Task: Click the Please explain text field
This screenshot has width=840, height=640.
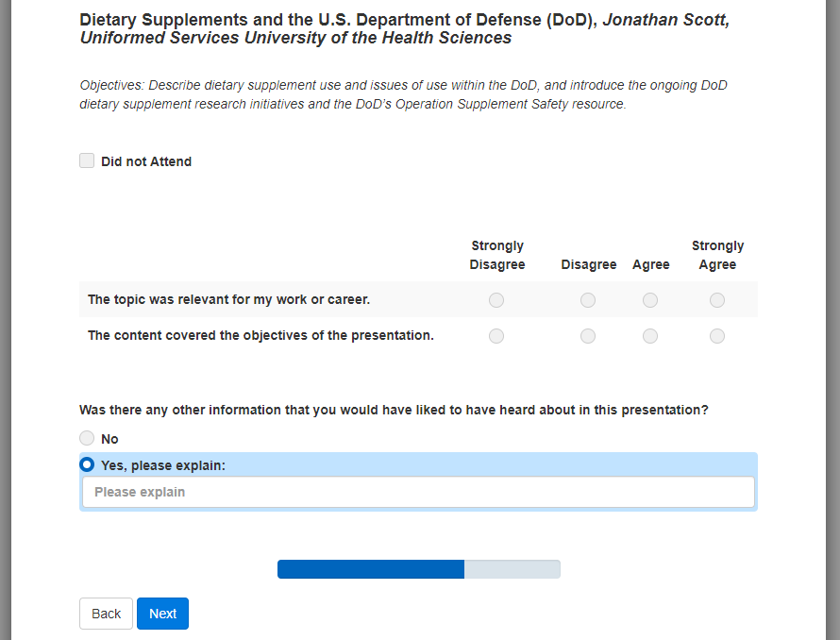Action: 418,492
